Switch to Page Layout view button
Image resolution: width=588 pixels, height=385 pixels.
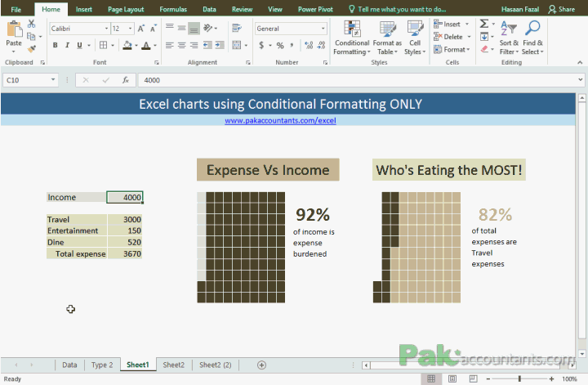452,378
